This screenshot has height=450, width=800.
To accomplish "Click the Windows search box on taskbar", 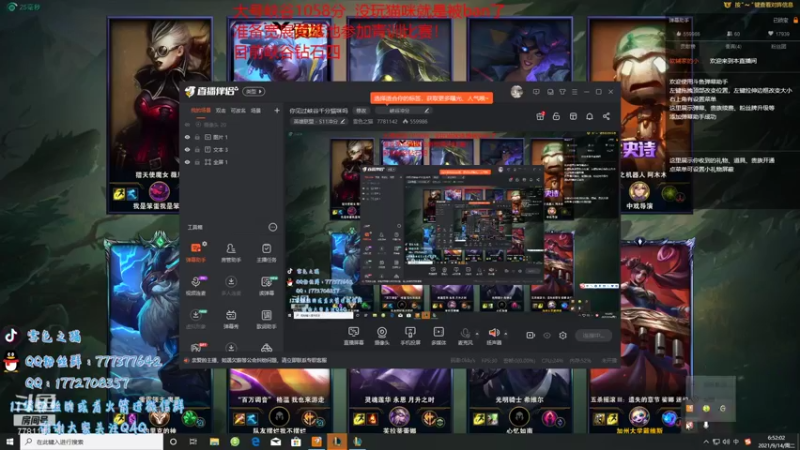I will coord(92,442).
